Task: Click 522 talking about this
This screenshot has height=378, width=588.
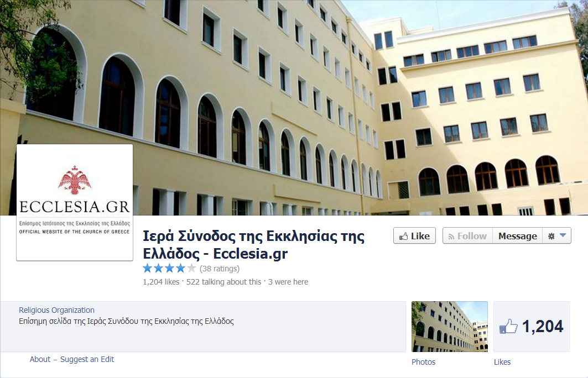Action: coord(223,282)
